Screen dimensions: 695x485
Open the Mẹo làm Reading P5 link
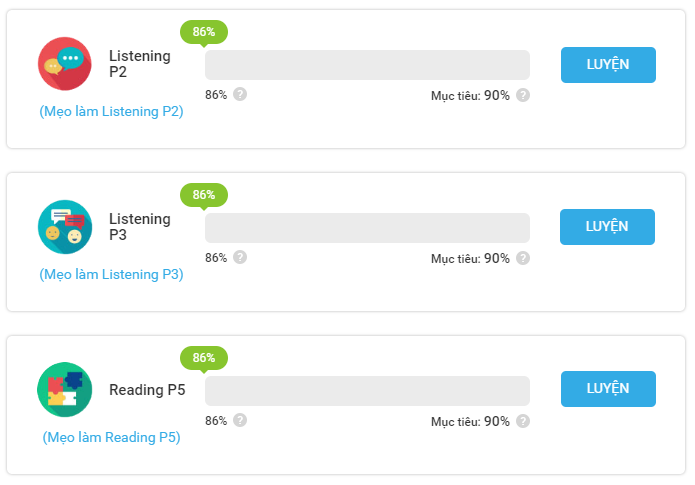coord(111,437)
